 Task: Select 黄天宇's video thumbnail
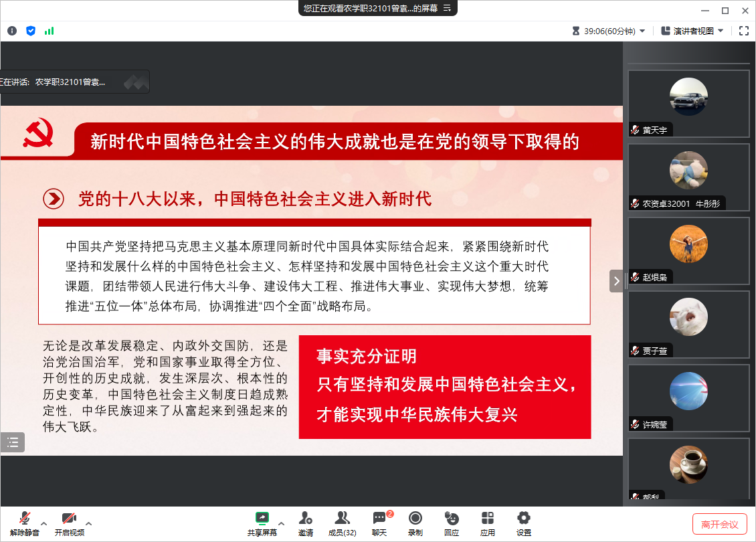tap(688, 103)
